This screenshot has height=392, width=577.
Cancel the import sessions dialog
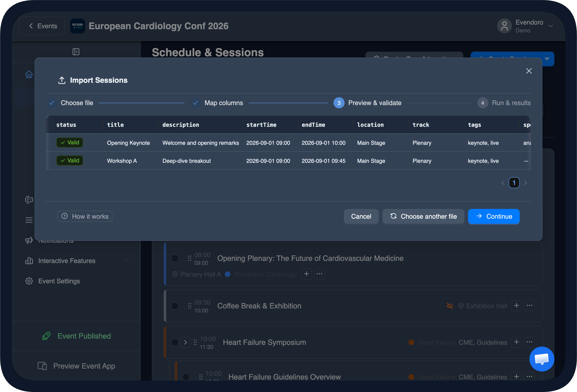(361, 216)
